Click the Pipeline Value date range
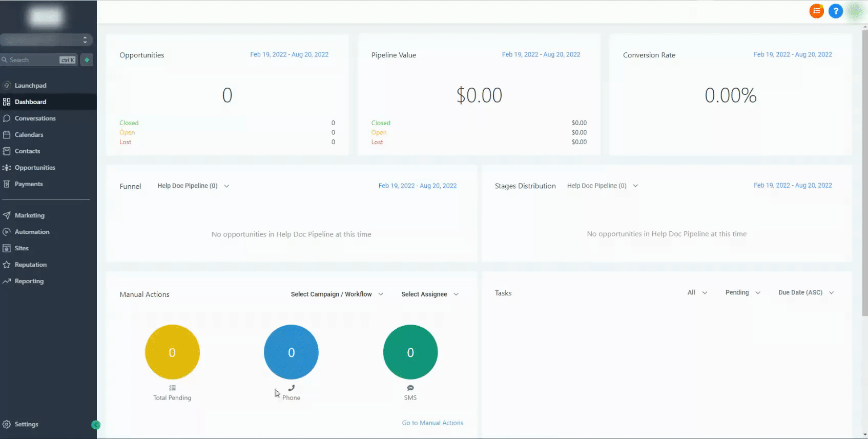 click(x=541, y=54)
